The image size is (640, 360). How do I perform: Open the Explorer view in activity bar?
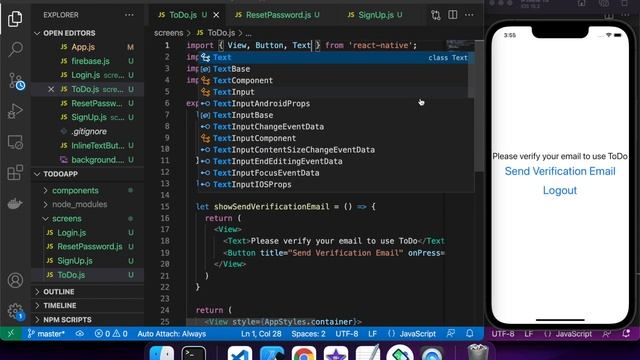15,19
